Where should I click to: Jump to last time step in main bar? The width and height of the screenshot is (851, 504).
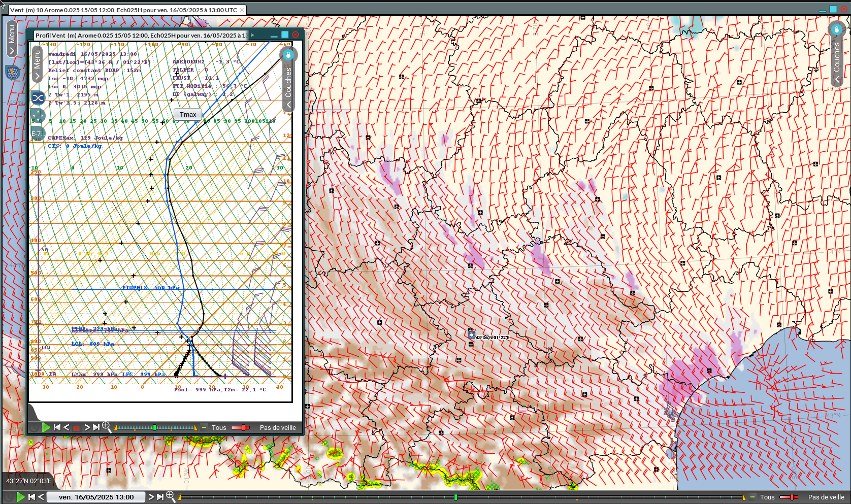[160, 497]
